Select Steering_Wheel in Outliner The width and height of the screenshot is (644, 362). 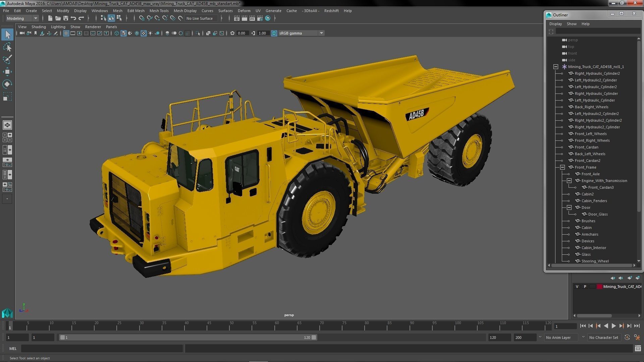click(x=595, y=261)
